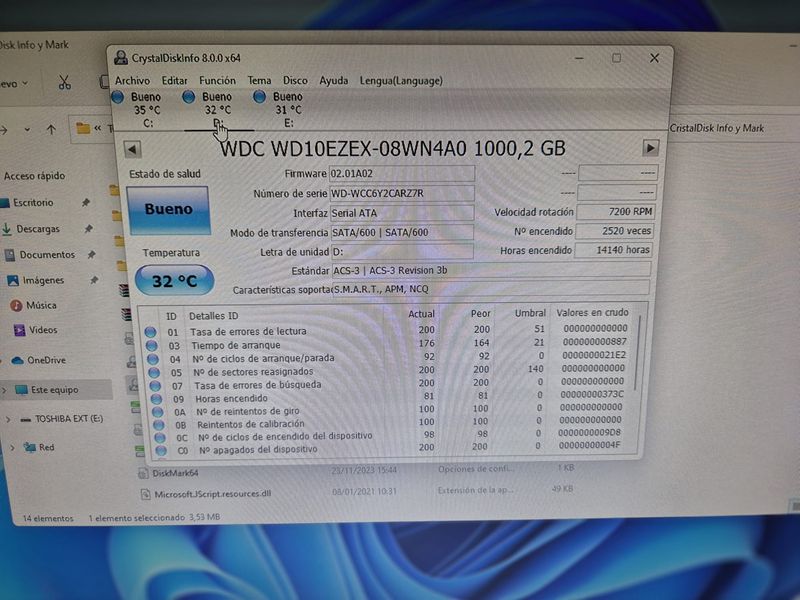
Task: Click the power-on hours field 14140 horas
Action: 613,250
